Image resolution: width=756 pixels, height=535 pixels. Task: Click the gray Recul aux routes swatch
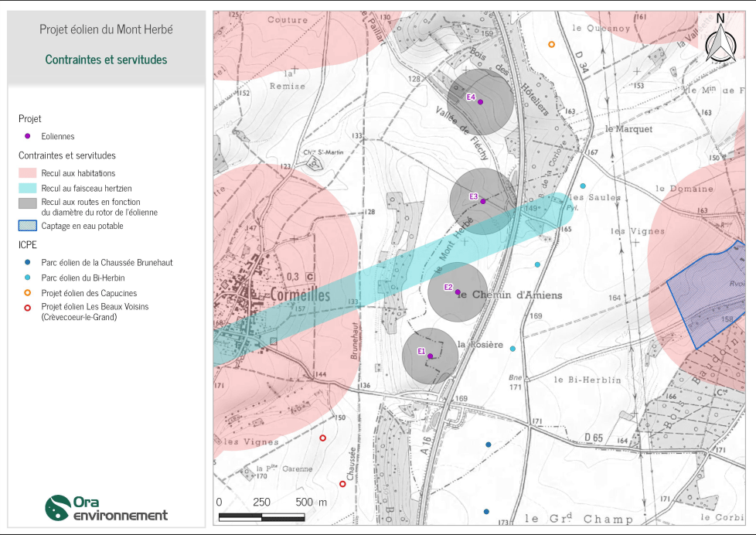pos(28,203)
